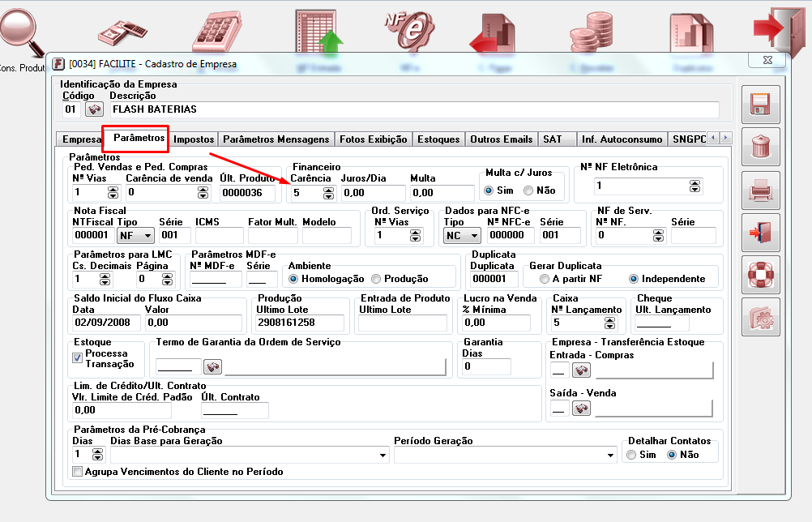Image resolution: width=812 pixels, height=522 pixels.
Task: Open company code lookup binoculars icon
Action: tap(94, 109)
